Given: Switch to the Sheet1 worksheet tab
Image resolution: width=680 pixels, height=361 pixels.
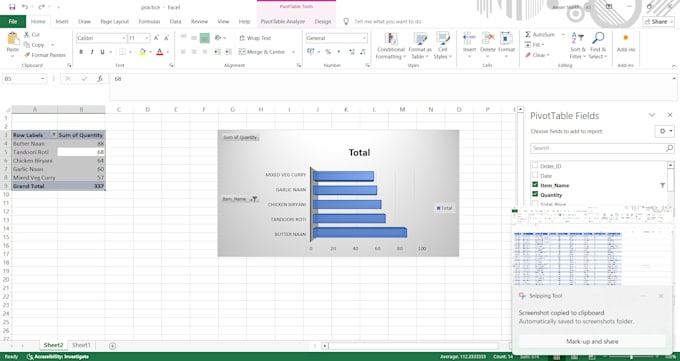Looking at the screenshot, I should (81, 345).
